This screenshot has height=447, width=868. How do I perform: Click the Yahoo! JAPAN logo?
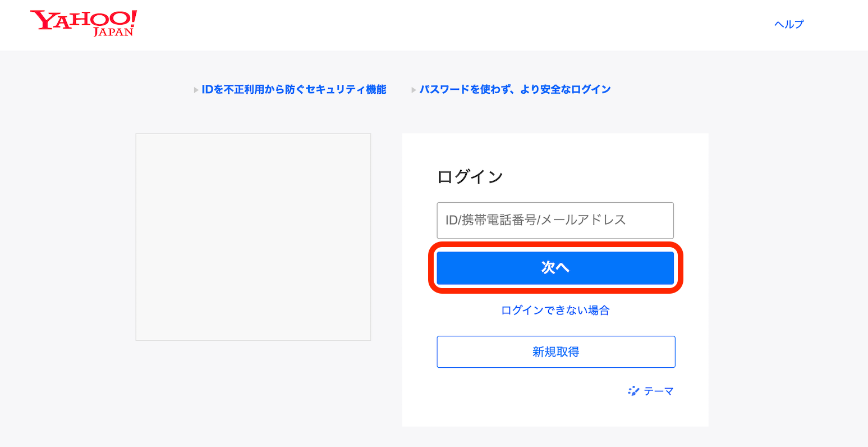pyautogui.click(x=83, y=23)
